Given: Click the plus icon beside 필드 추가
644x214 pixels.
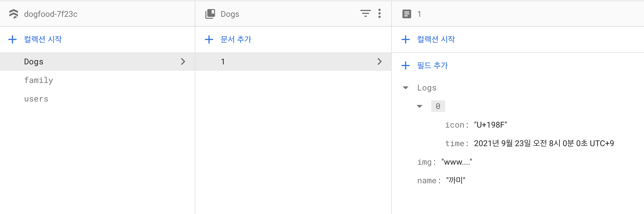Looking at the screenshot, I should point(406,66).
